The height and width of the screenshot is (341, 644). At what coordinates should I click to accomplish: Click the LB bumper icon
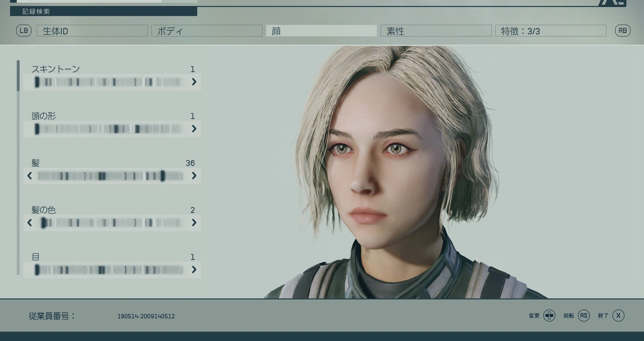tap(24, 31)
